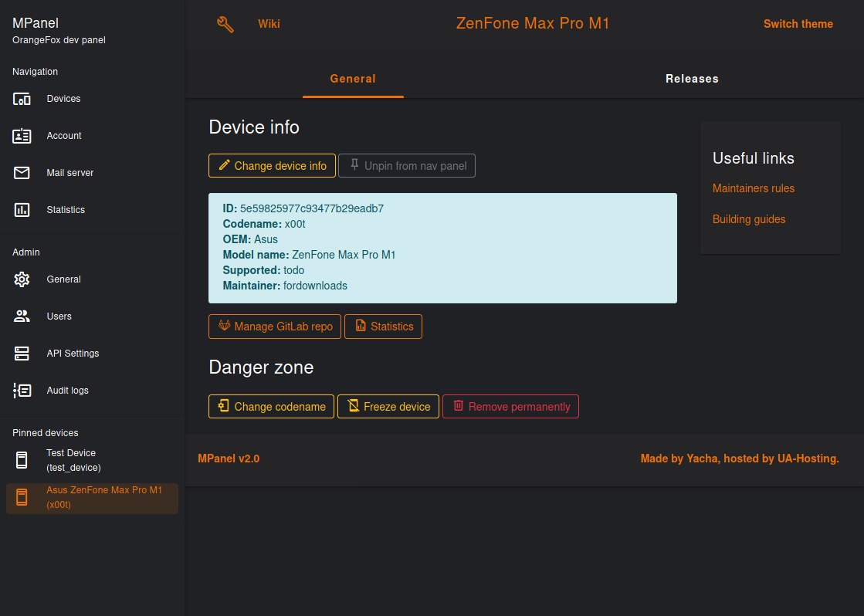Open API Settings
864x616 pixels.
click(x=93, y=354)
